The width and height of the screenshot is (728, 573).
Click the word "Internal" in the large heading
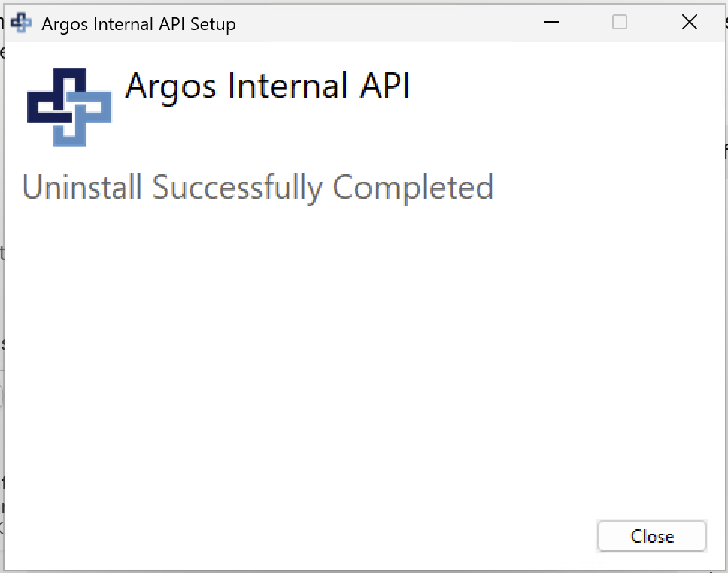(x=288, y=86)
